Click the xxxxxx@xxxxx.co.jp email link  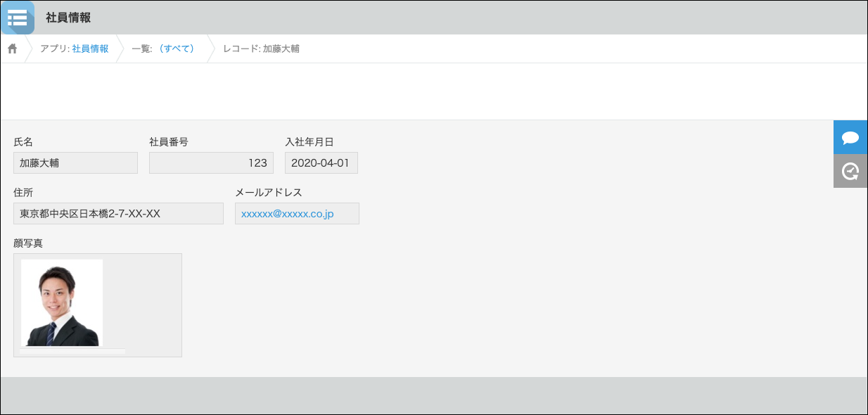pyautogui.click(x=288, y=214)
